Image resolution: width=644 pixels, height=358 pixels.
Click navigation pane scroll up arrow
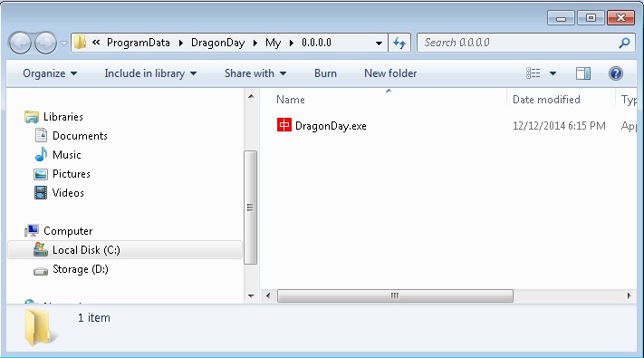pyautogui.click(x=251, y=97)
